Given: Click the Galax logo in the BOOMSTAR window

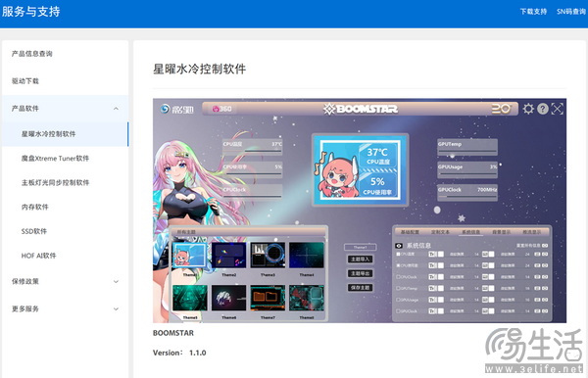Looking at the screenshot, I should pos(176,109).
